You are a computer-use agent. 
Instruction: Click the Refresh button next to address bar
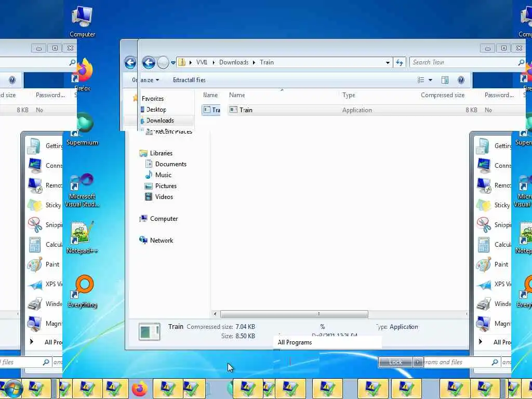[x=400, y=62]
